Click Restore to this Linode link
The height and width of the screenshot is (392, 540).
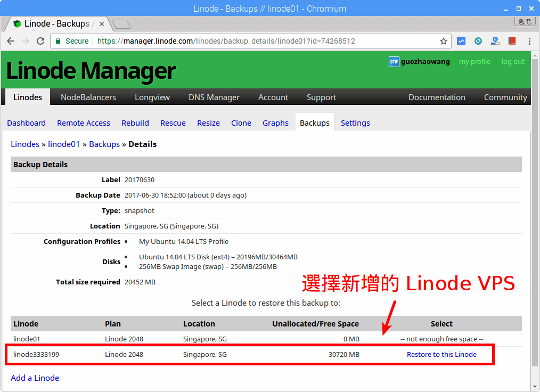tap(441, 355)
